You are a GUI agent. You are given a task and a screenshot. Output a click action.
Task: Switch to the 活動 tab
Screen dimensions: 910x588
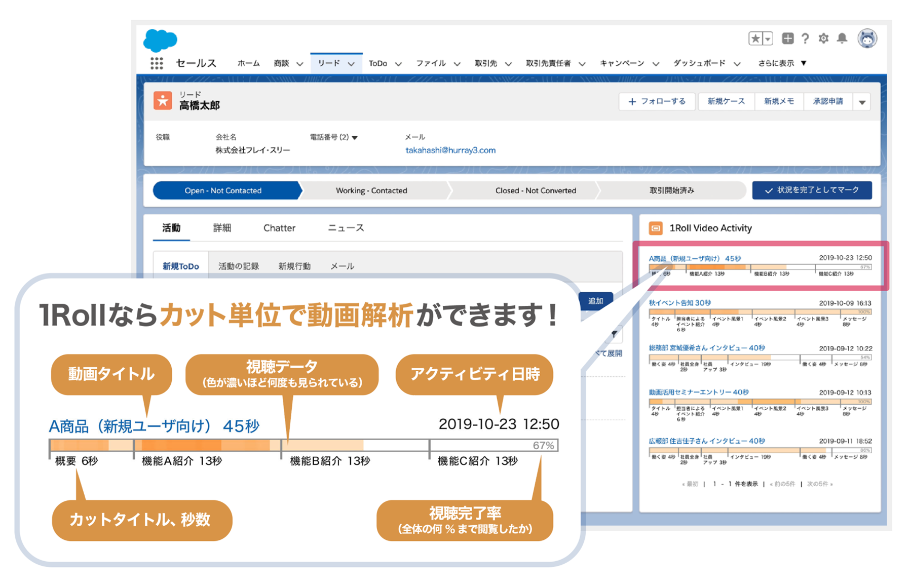click(171, 228)
